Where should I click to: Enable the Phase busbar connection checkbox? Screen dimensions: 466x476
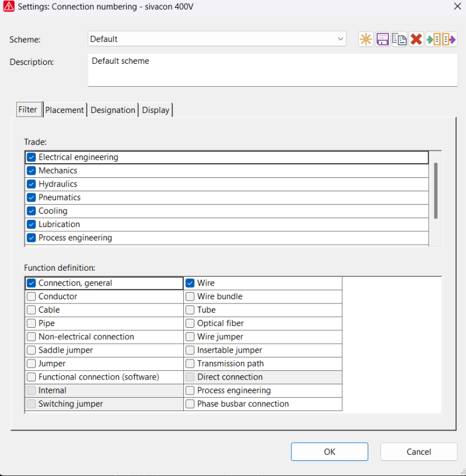[190, 404]
